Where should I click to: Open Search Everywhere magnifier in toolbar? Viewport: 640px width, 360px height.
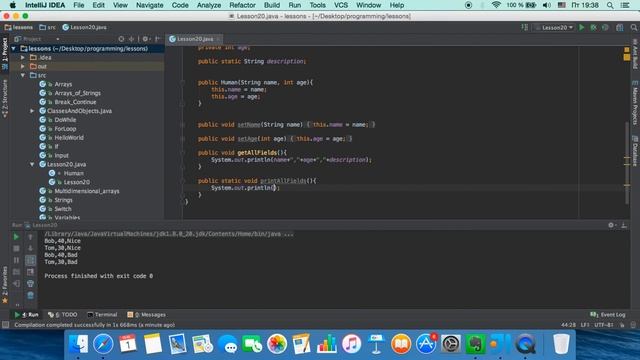[633, 27]
